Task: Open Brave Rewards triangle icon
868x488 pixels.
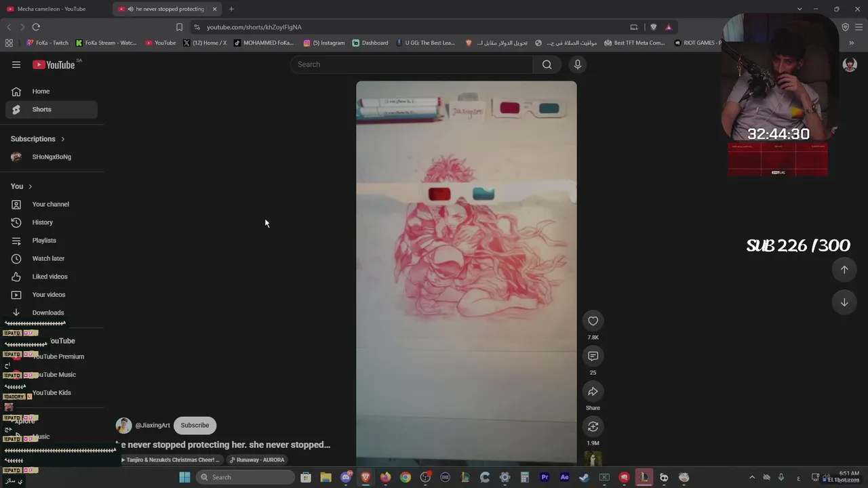Action: (668, 27)
